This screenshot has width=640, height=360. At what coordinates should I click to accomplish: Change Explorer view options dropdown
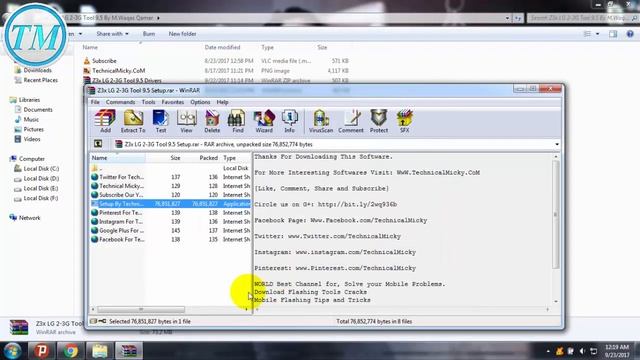tap(598, 34)
